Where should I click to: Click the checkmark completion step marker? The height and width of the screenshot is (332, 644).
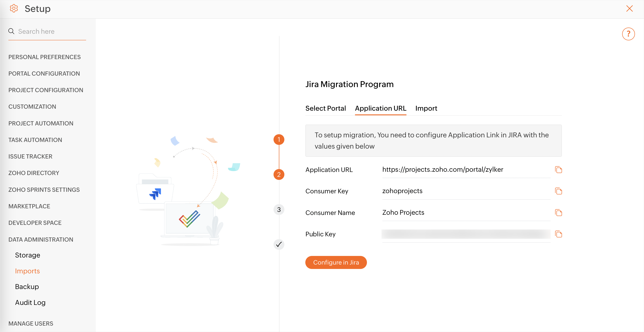click(279, 244)
